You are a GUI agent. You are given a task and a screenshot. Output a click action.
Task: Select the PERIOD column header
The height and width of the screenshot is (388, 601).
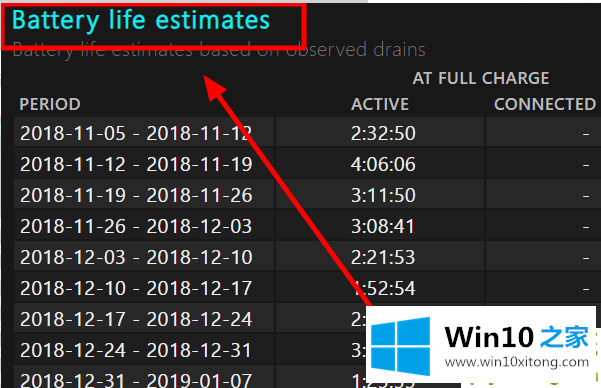(50, 104)
